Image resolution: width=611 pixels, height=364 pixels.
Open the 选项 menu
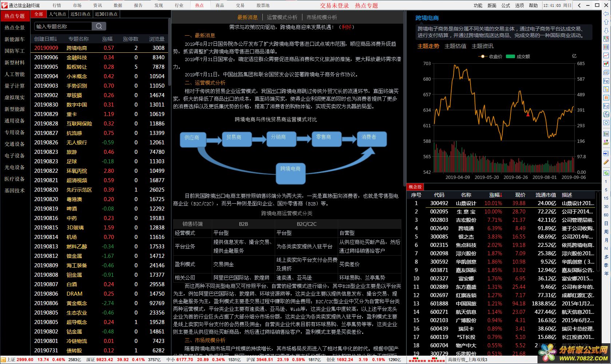519,5
